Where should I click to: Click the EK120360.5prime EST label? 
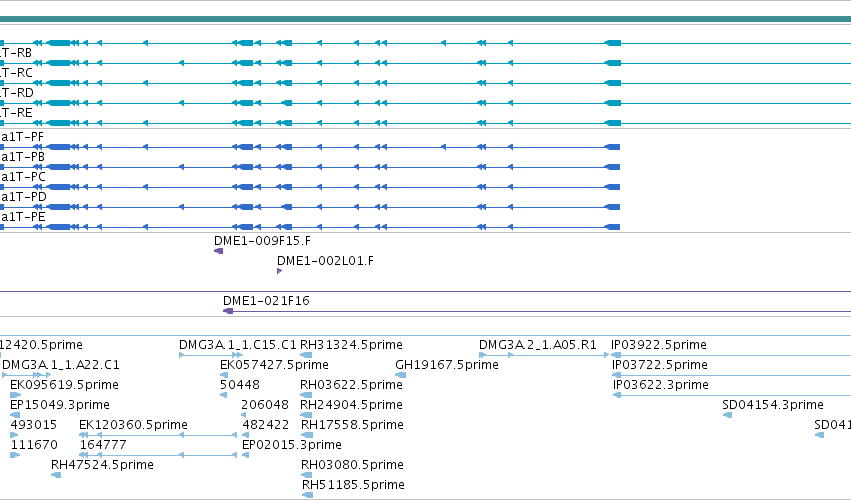click(x=134, y=425)
